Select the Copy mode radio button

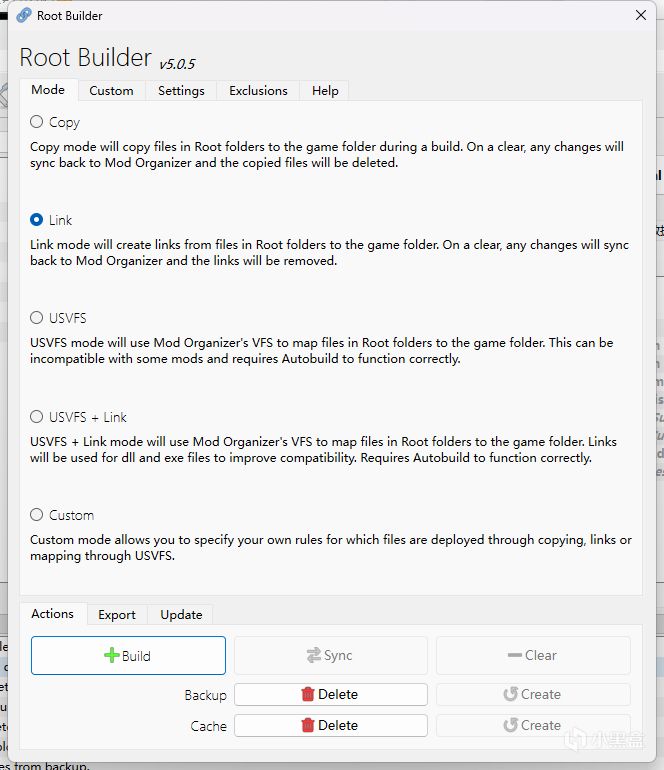pyautogui.click(x=36, y=122)
